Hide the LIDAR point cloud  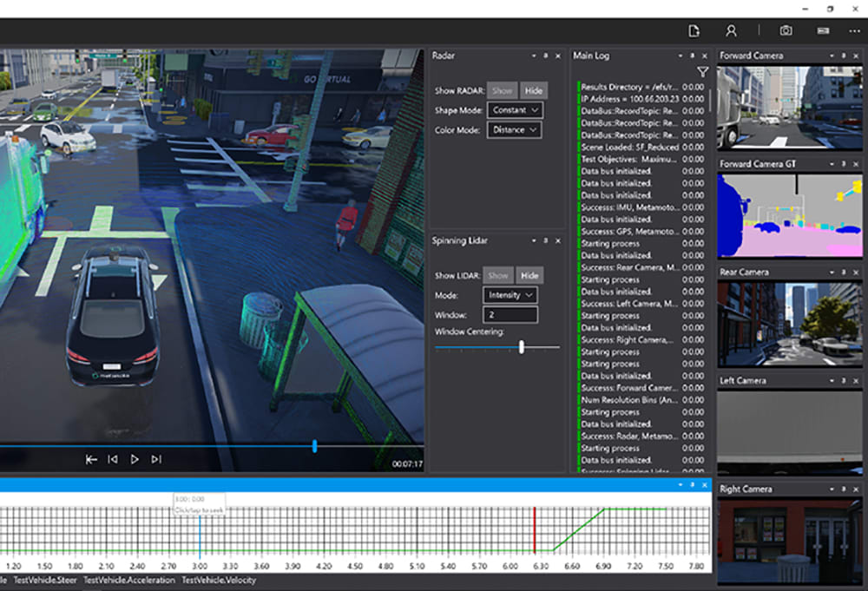(529, 275)
